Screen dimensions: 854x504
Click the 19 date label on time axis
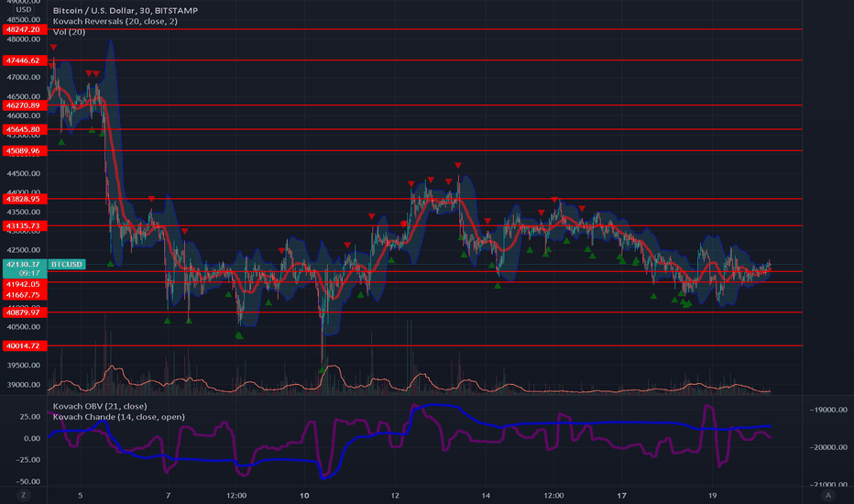pos(712,495)
